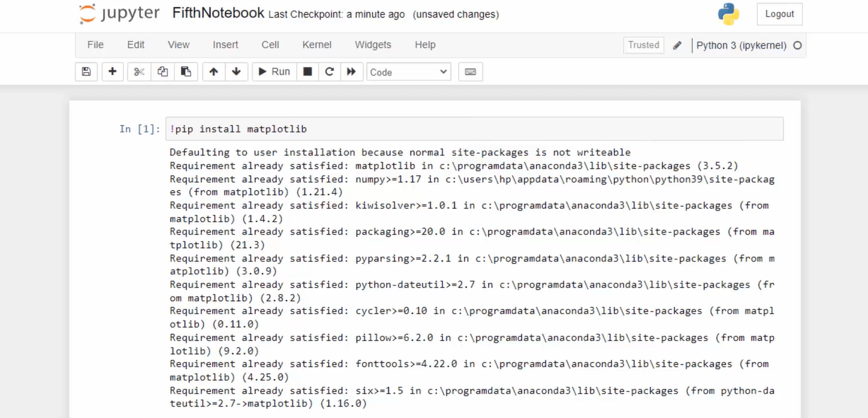Restart the kernel using refresh icon

tap(329, 71)
